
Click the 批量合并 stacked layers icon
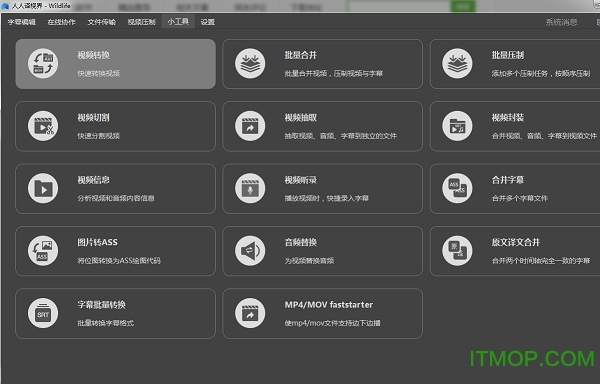tap(250, 63)
